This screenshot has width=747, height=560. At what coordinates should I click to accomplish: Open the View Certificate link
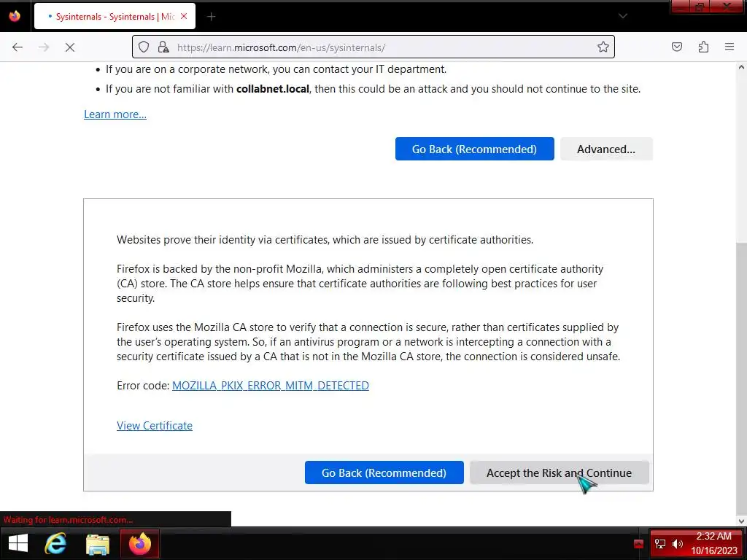coord(155,425)
